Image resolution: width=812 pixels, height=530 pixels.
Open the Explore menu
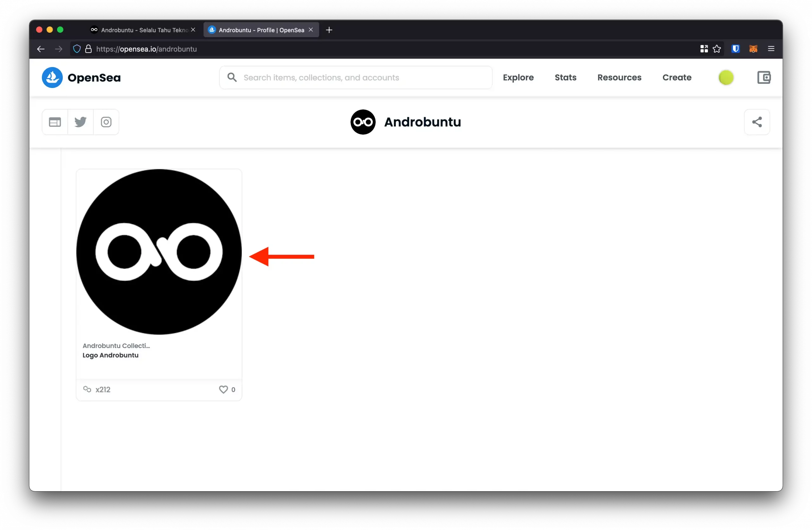tap(518, 77)
